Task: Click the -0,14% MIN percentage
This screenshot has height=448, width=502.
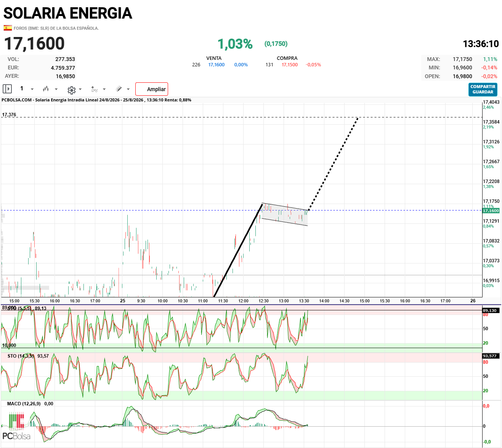Action: [x=489, y=67]
